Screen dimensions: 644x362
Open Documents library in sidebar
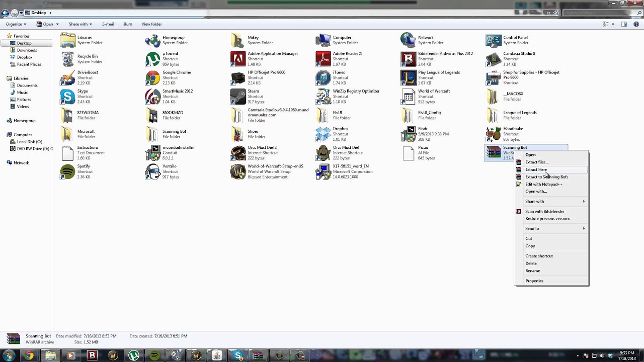coord(27,85)
